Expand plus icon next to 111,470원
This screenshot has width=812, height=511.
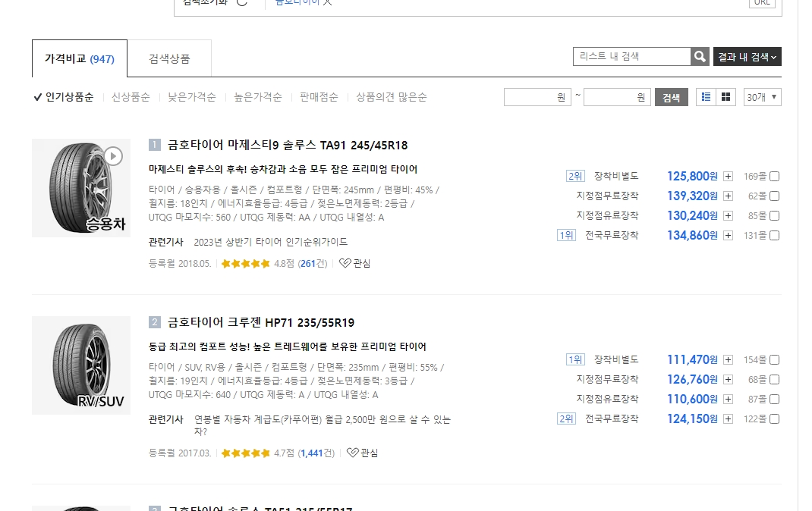pyautogui.click(x=728, y=360)
